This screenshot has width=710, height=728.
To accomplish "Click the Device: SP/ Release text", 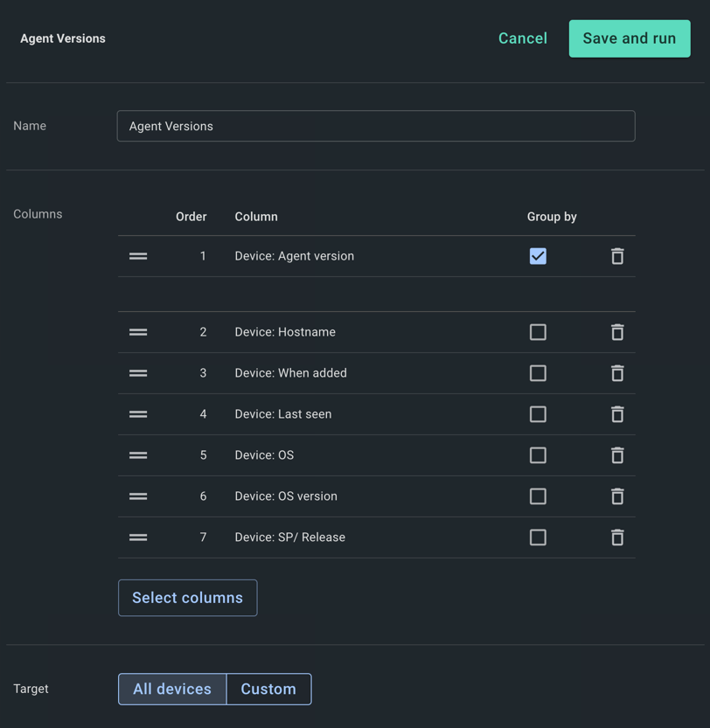I will [x=290, y=537].
